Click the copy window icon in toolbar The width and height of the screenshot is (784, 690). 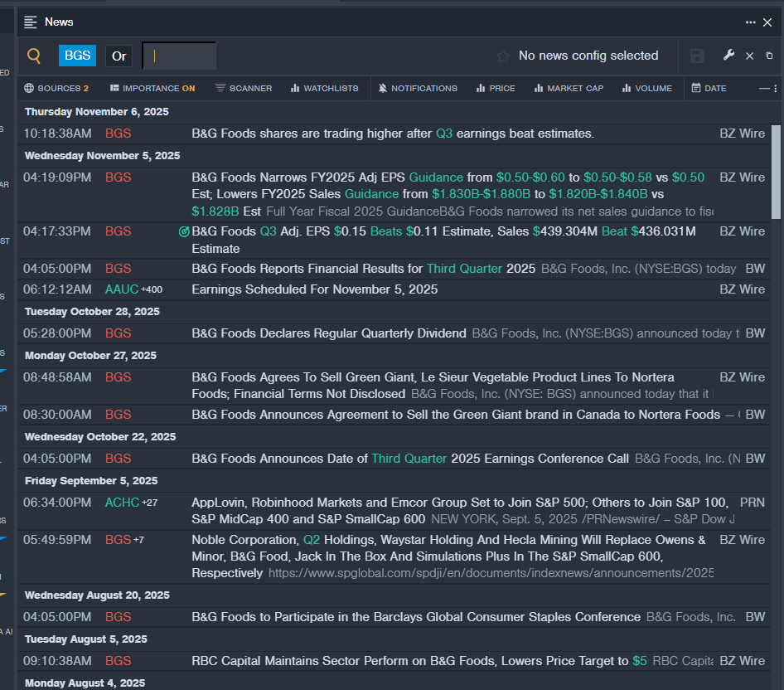pyautogui.click(x=769, y=56)
